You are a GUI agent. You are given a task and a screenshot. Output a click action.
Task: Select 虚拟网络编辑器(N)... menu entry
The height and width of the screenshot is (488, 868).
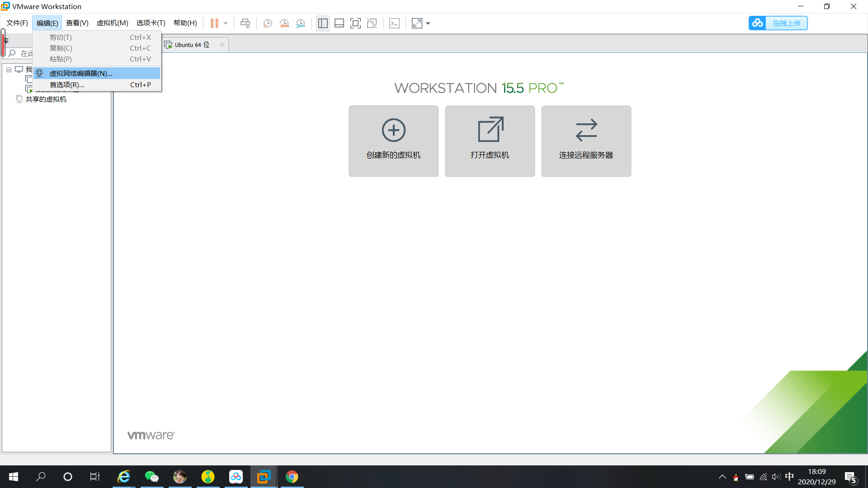(81, 73)
